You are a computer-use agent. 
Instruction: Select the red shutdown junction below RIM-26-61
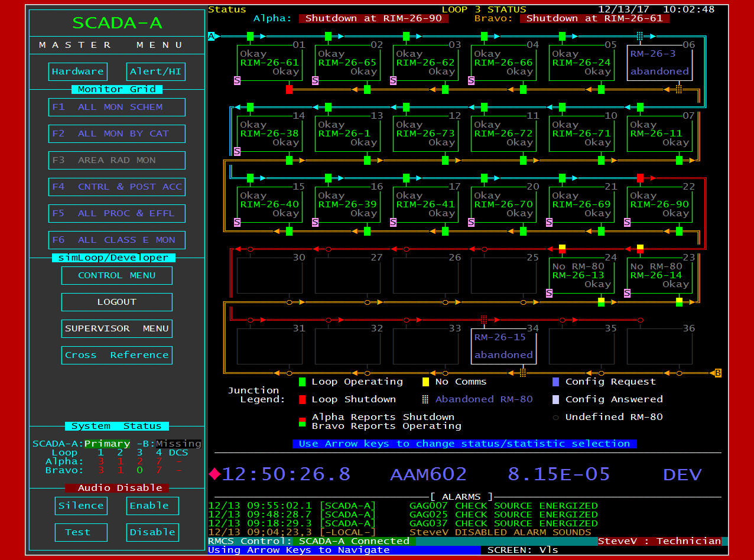289,89
